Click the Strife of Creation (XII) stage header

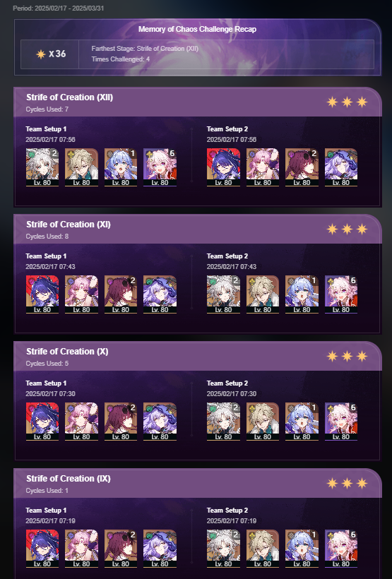click(198, 102)
